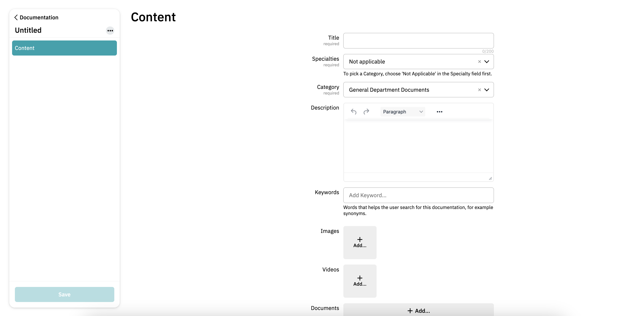This screenshot has height=316, width=644.
Task: Click the undo arrow in Description editor
Action: pos(353,112)
